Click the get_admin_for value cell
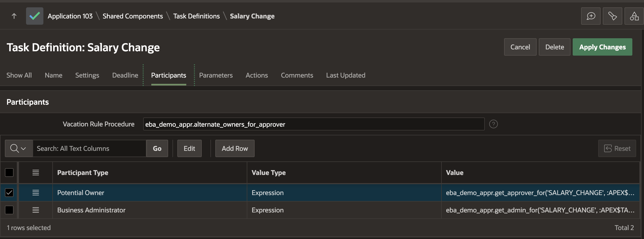Image resolution: width=644 pixels, height=239 pixels. (x=540, y=210)
